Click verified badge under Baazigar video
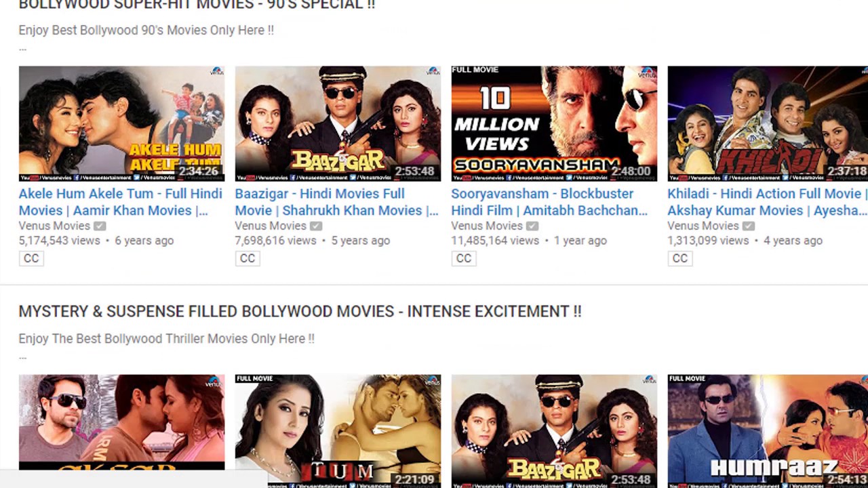This screenshot has width=868, height=488. [x=316, y=226]
